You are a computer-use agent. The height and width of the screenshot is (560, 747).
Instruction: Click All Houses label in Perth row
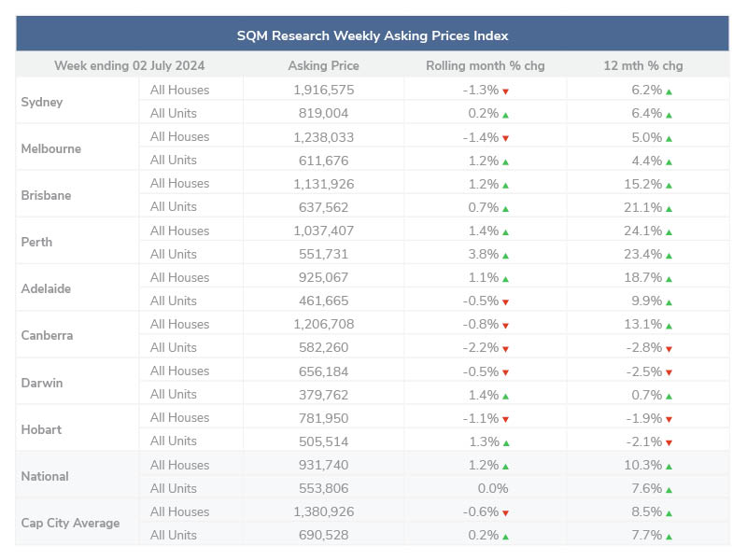click(179, 231)
